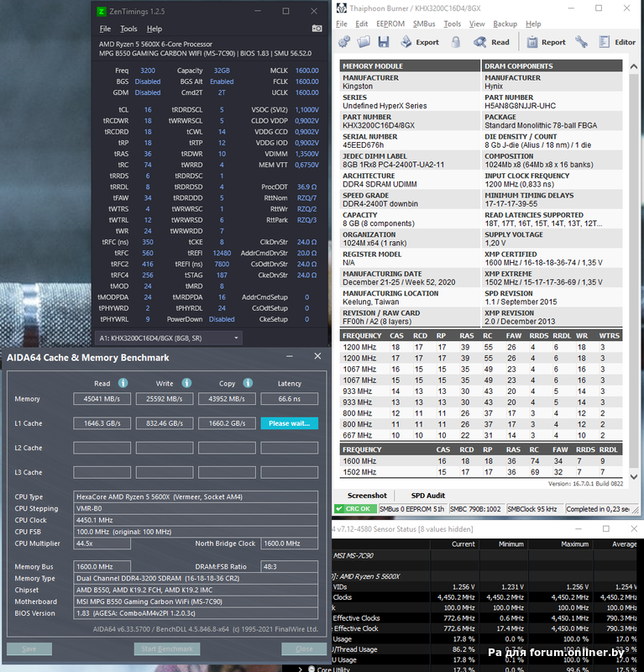Click the gear settings icon in Thaiphoon Burner
The width and height of the screenshot is (644, 672).
point(344,41)
